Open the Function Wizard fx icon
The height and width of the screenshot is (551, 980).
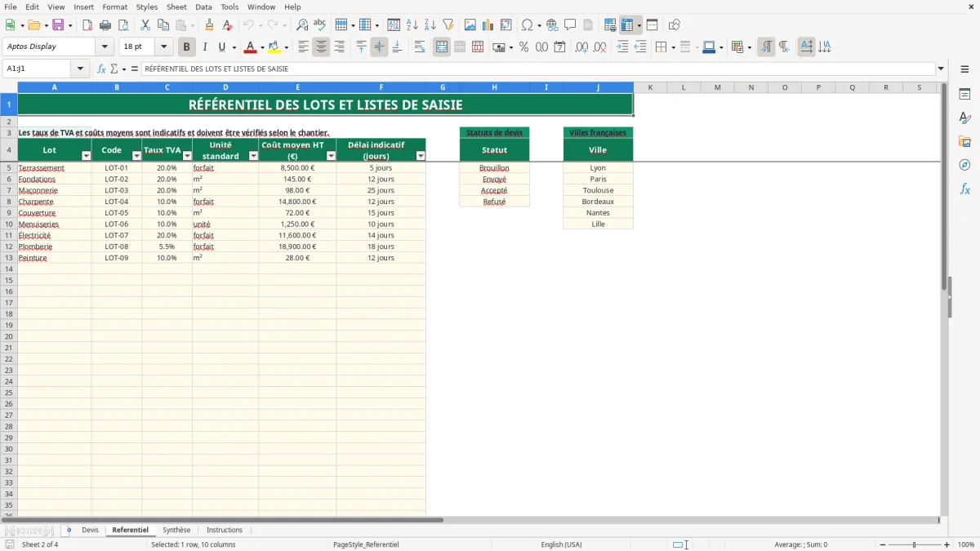pyautogui.click(x=101, y=69)
